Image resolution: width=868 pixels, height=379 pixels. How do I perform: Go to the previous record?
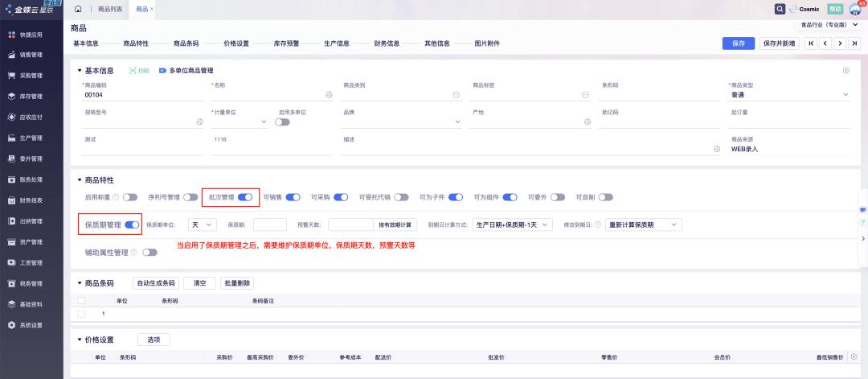[x=825, y=43]
